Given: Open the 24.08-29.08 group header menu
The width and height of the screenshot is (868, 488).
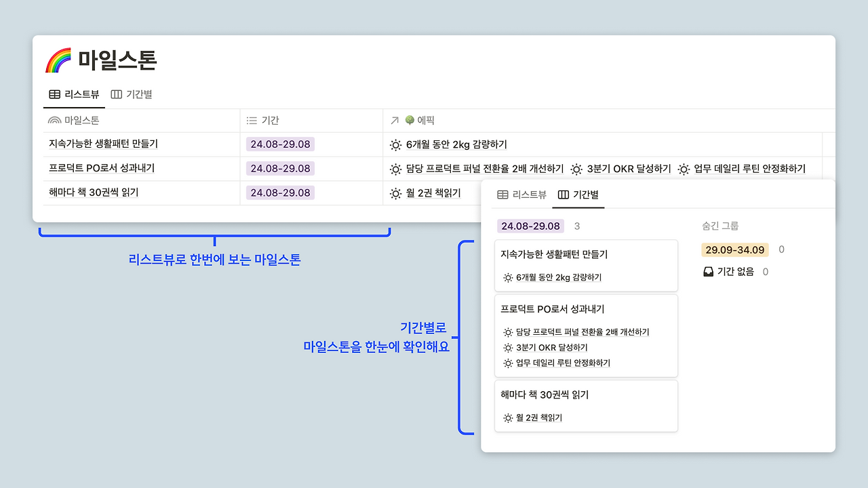Looking at the screenshot, I should (x=528, y=225).
